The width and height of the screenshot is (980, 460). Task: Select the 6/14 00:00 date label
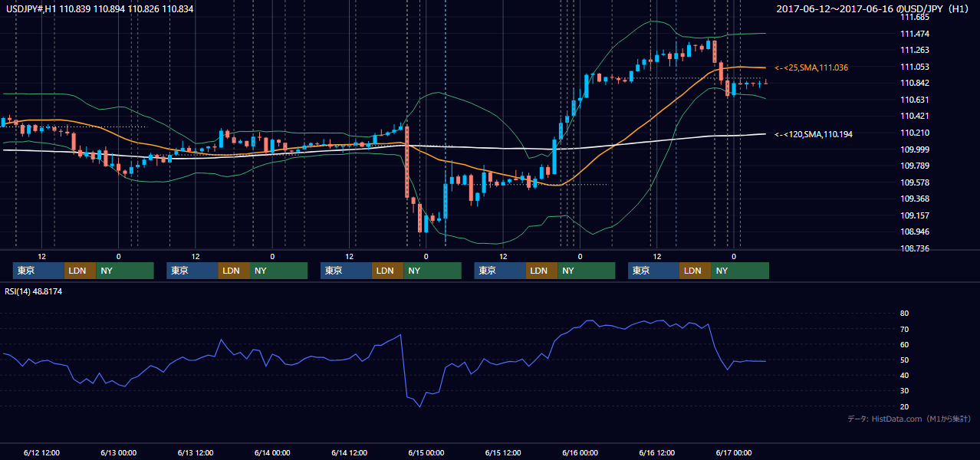[272, 452]
